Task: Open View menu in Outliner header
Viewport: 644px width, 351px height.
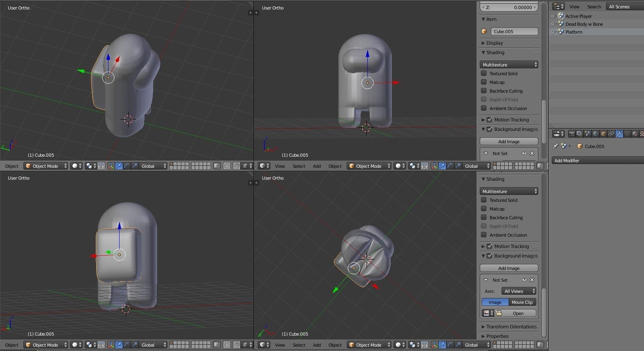Action: [x=574, y=7]
